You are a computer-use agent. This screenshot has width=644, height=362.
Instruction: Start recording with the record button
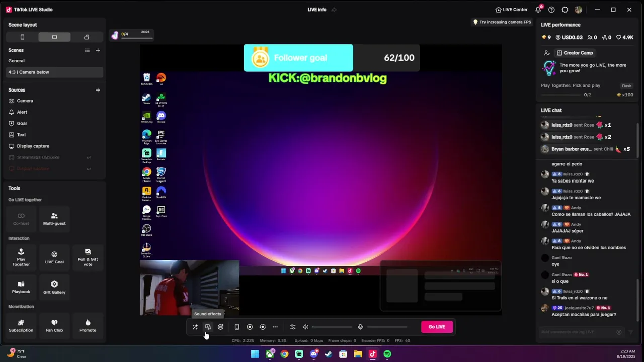pos(250,327)
